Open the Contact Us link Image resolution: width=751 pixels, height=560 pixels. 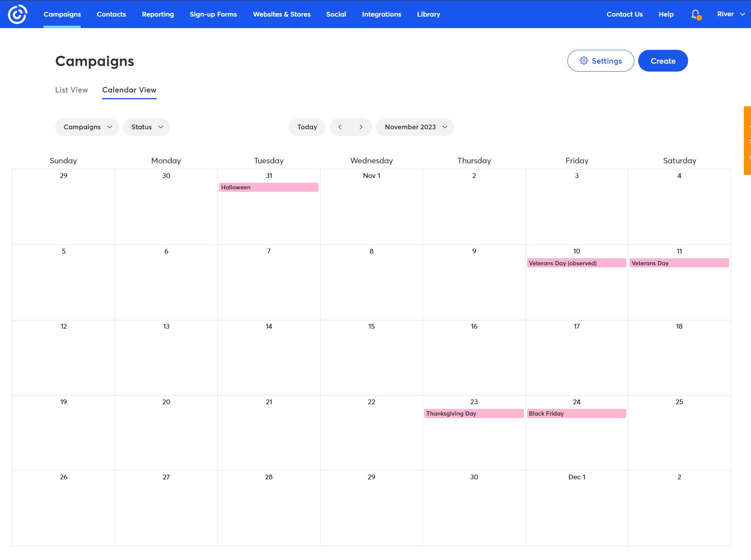[x=624, y=14]
